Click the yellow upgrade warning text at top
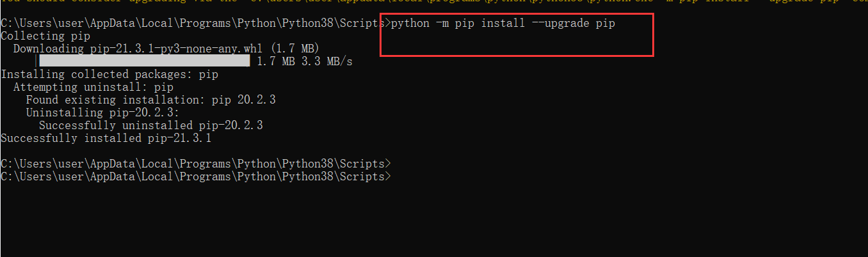The image size is (868, 257). (434, 2)
